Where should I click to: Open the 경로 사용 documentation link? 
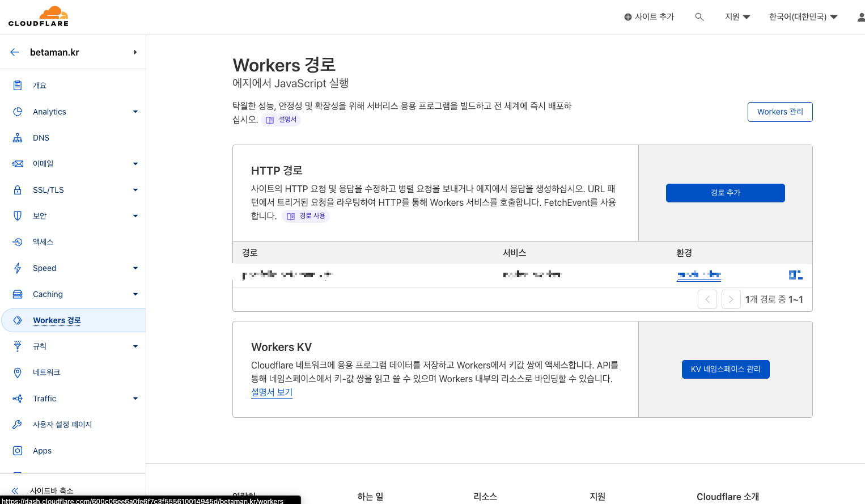pyautogui.click(x=306, y=216)
